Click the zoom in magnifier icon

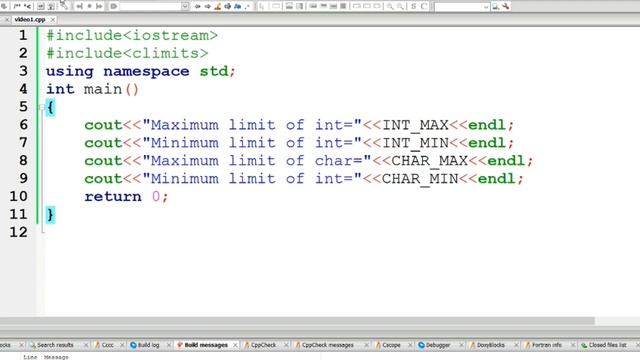click(390, 6)
